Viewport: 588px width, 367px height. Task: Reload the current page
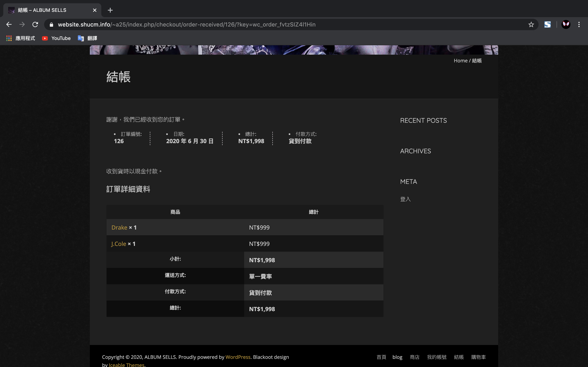coord(35,24)
